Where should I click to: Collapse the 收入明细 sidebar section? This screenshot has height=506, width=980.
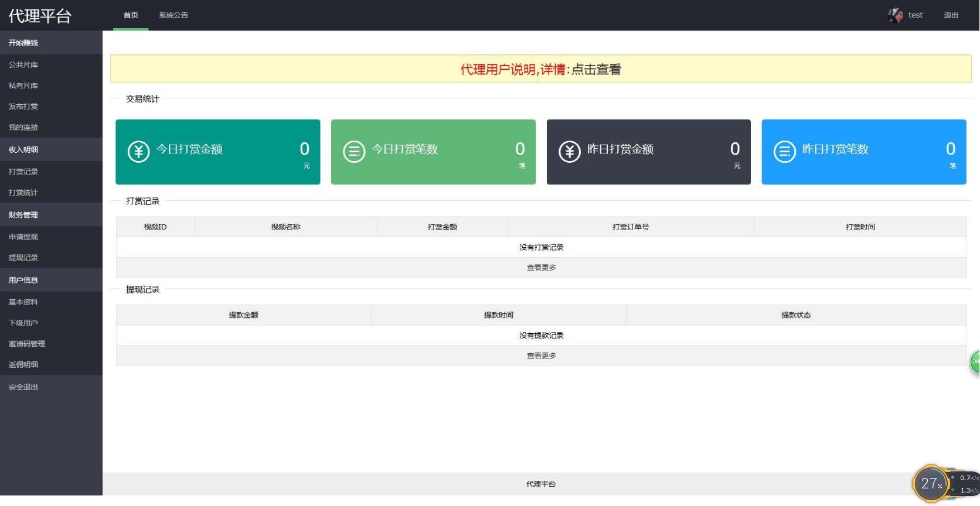point(51,149)
